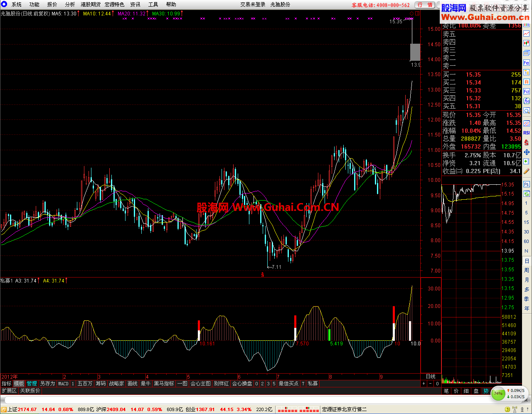Click the F10 company info icon
Image resolution: width=532 pixels, height=414 pixels.
coord(527,63)
